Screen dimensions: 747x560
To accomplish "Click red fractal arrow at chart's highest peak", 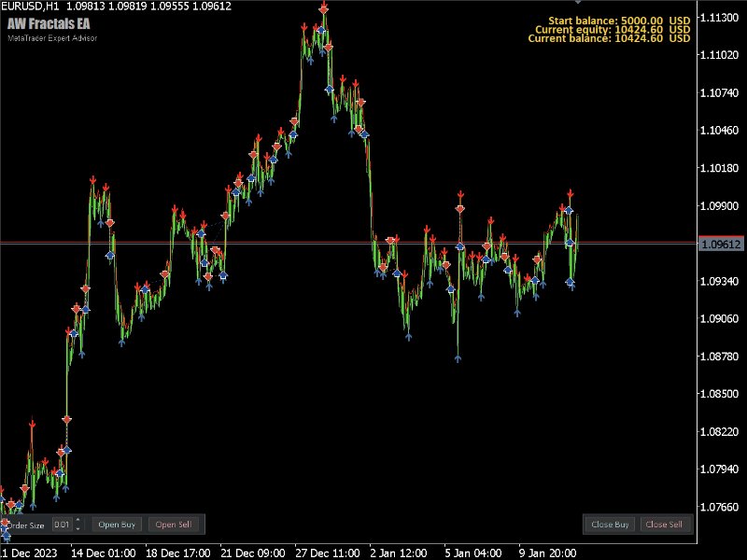I will click(x=323, y=8).
